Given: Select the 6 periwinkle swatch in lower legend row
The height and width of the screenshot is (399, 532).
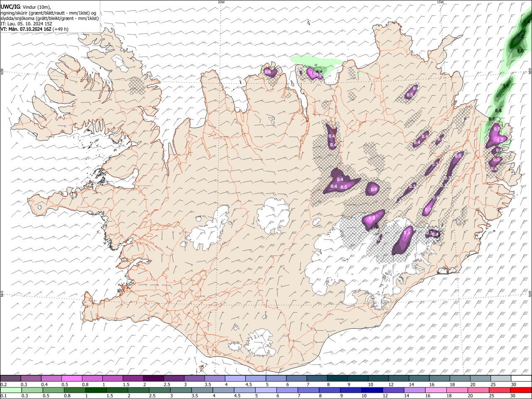Looking at the screenshot, I should pyautogui.click(x=287, y=390).
